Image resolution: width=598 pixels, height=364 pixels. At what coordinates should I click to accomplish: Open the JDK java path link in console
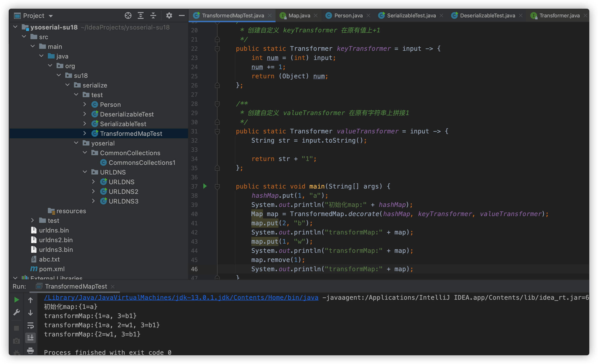pos(181,298)
